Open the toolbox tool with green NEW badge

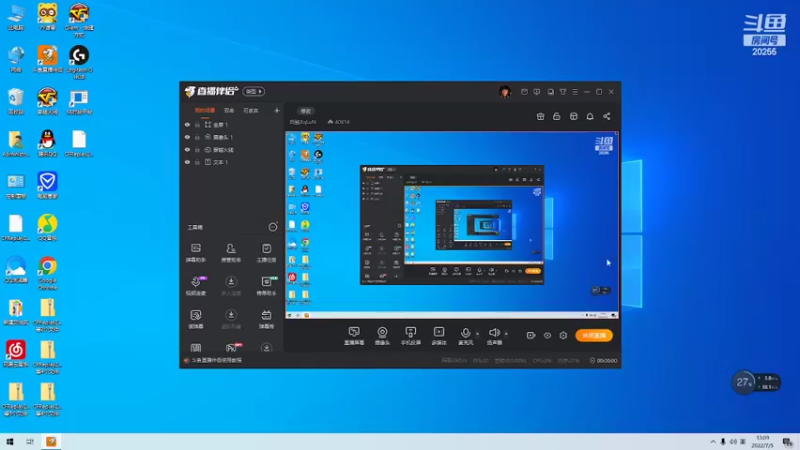tap(266, 286)
